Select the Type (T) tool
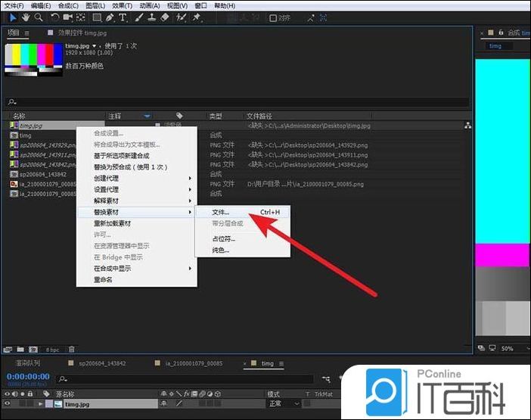This screenshot has width=531, height=420. coord(123,17)
